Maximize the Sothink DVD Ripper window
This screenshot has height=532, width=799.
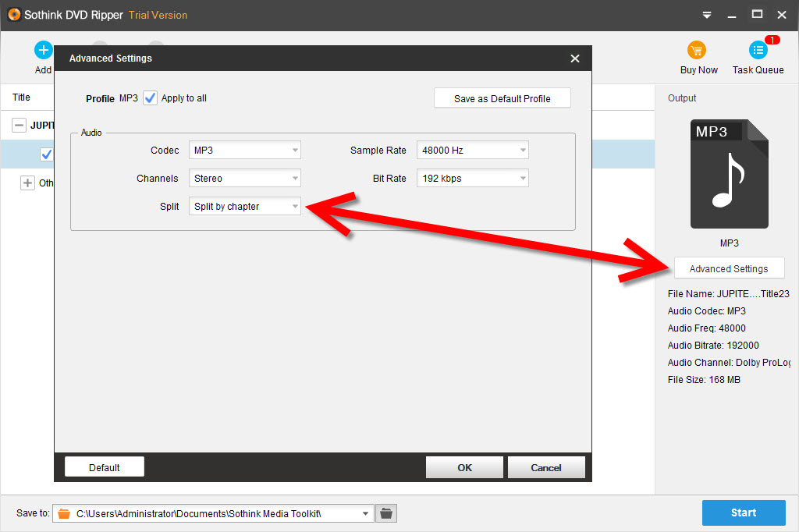(757, 15)
